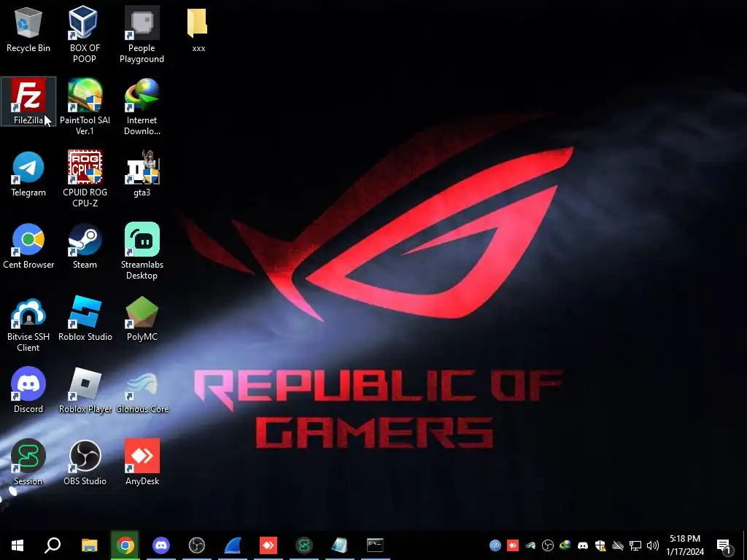Switch to AnyDesk on the taskbar
Viewport: 747px width, 560px height.
pyautogui.click(x=268, y=545)
